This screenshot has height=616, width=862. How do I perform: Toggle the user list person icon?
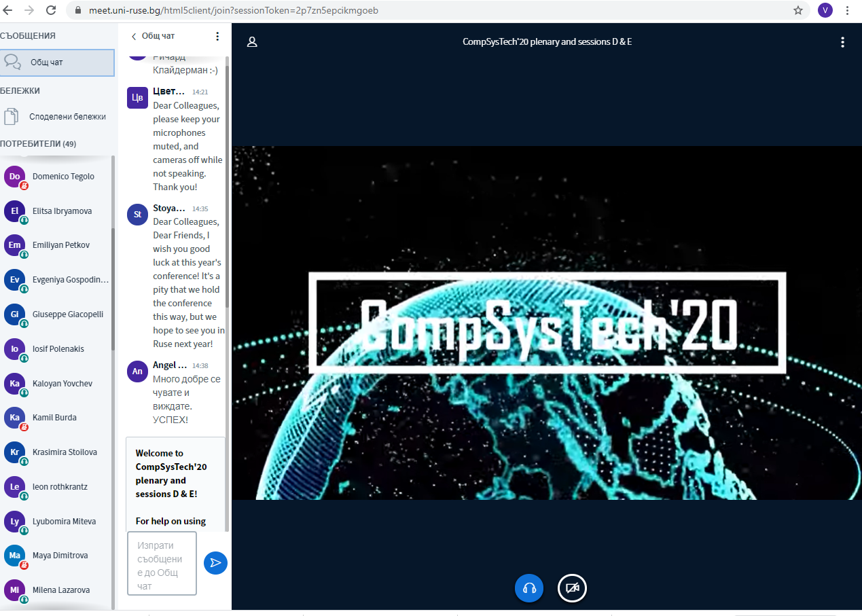(252, 42)
